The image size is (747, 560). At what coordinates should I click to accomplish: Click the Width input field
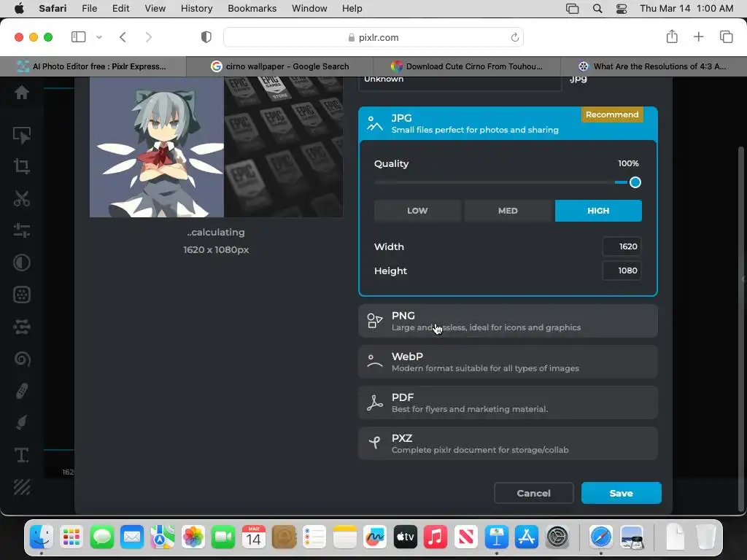pos(622,246)
